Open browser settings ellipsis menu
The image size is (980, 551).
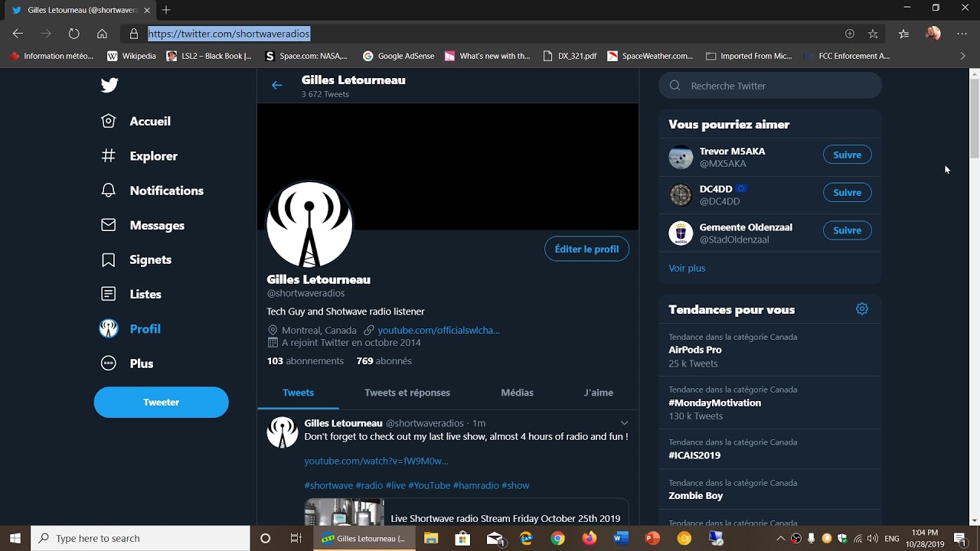coord(962,34)
